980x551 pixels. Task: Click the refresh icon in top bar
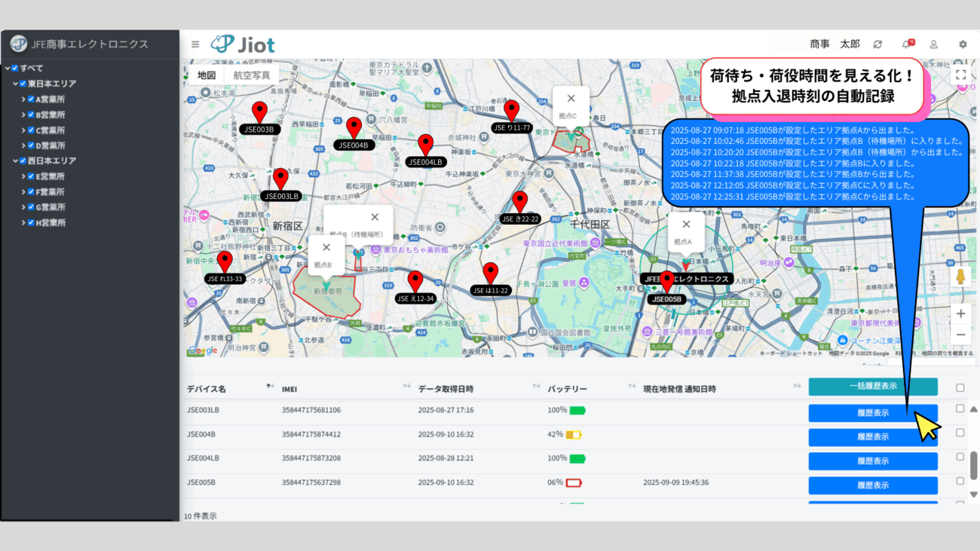click(x=877, y=44)
